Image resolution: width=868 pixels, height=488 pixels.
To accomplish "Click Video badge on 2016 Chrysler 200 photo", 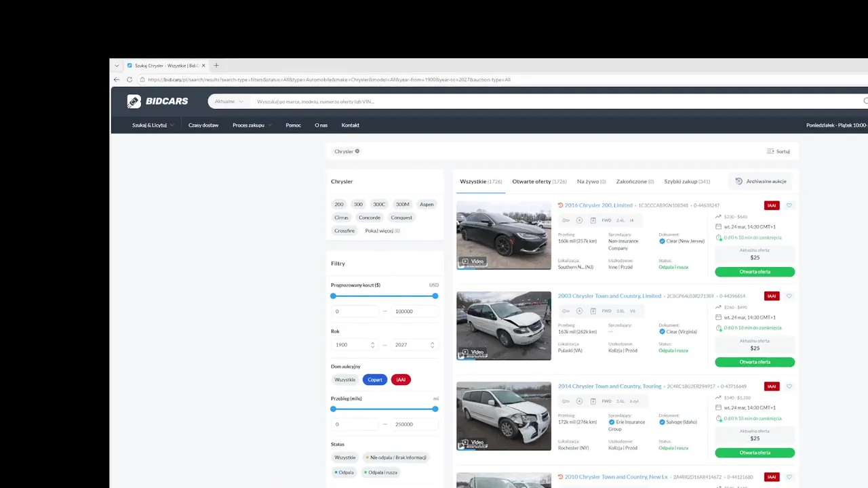I will click(473, 261).
